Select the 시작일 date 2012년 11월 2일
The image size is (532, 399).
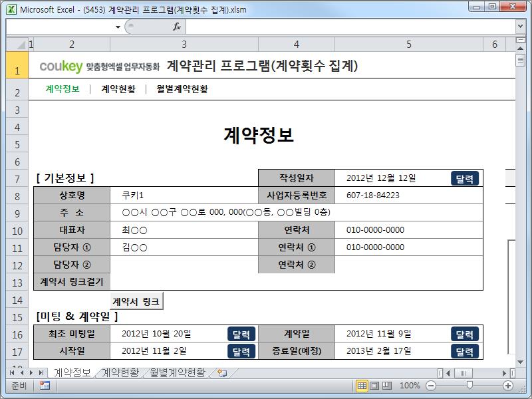coord(154,351)
